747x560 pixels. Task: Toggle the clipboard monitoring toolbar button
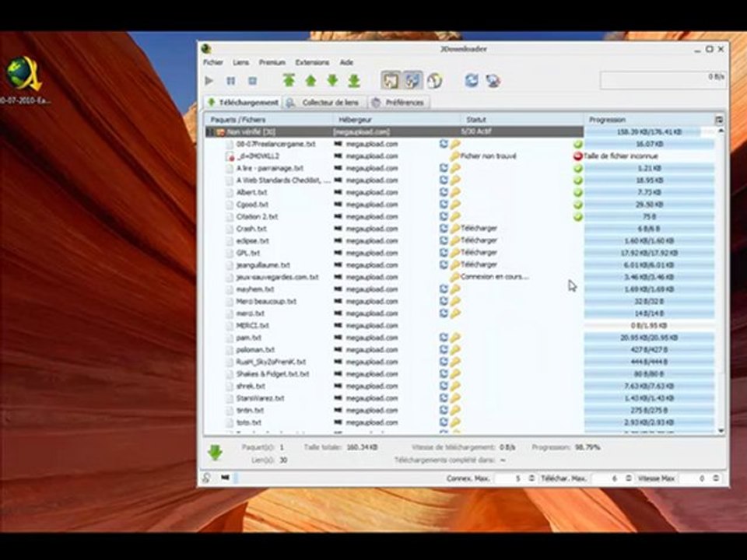391,80
